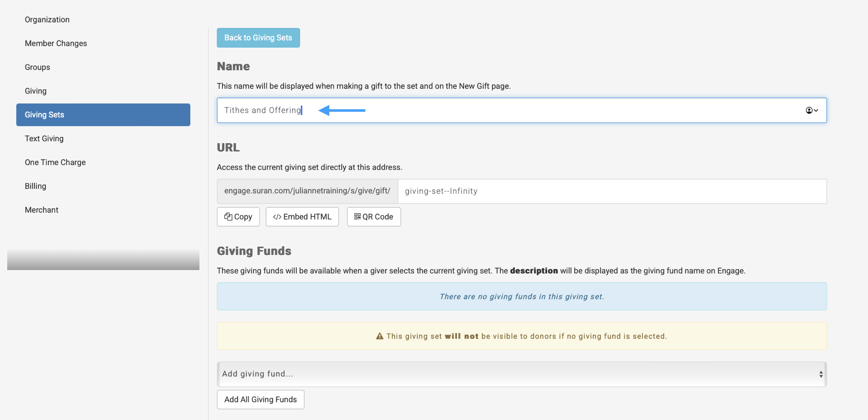
Task: Click the 'Back to Giving Sets' button
Action: click(x=258, y=38)
